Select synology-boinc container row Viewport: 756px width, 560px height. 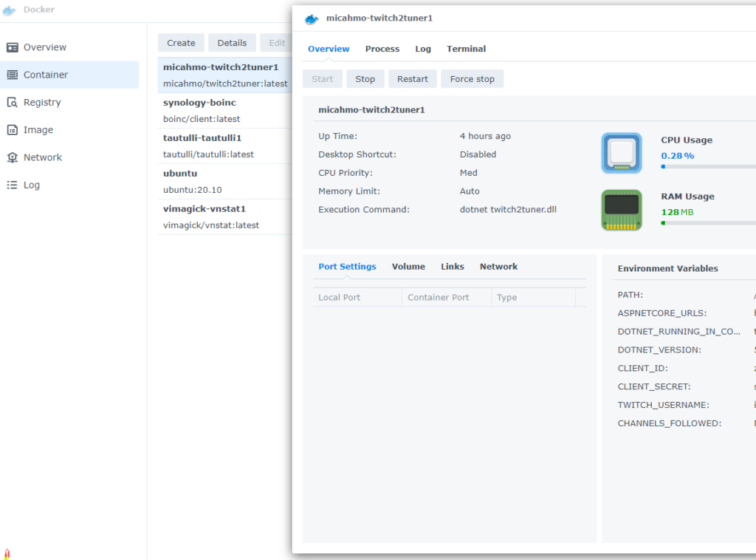(225, 111)
